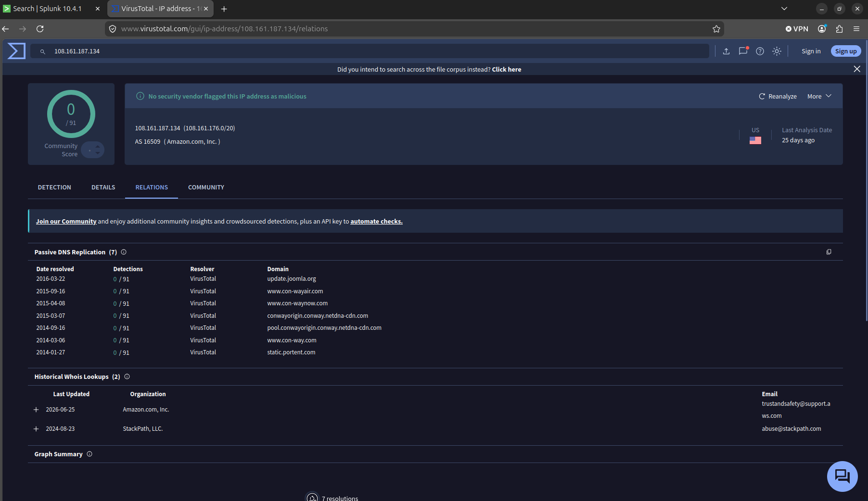Screen dimensions: 868x501
Task: Expand the 2026-06-25 Whois record
Action: [x=36, y=410]
